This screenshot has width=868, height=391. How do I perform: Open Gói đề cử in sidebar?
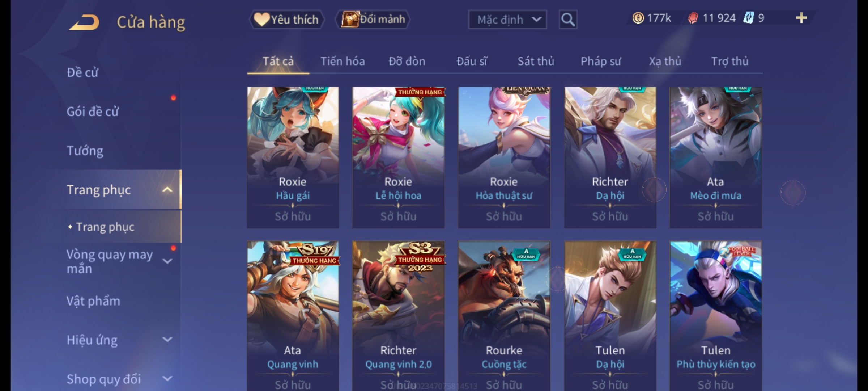click(x=93, y=112)
